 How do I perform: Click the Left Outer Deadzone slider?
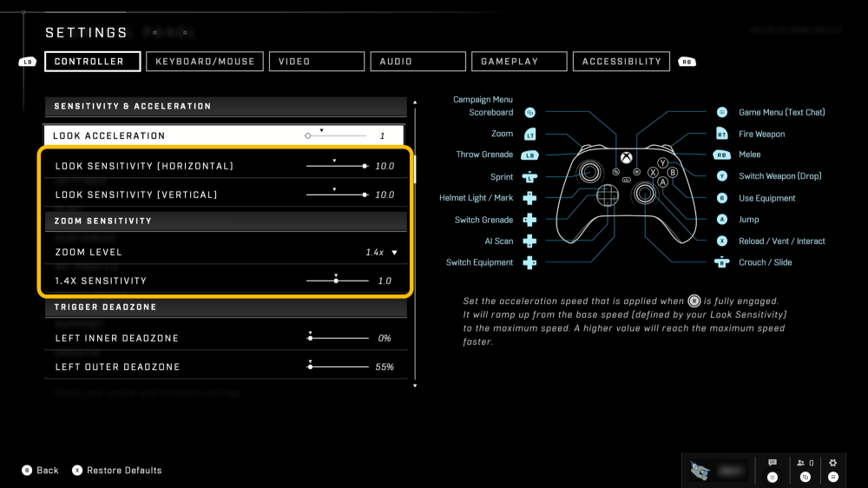click(338, 367)
